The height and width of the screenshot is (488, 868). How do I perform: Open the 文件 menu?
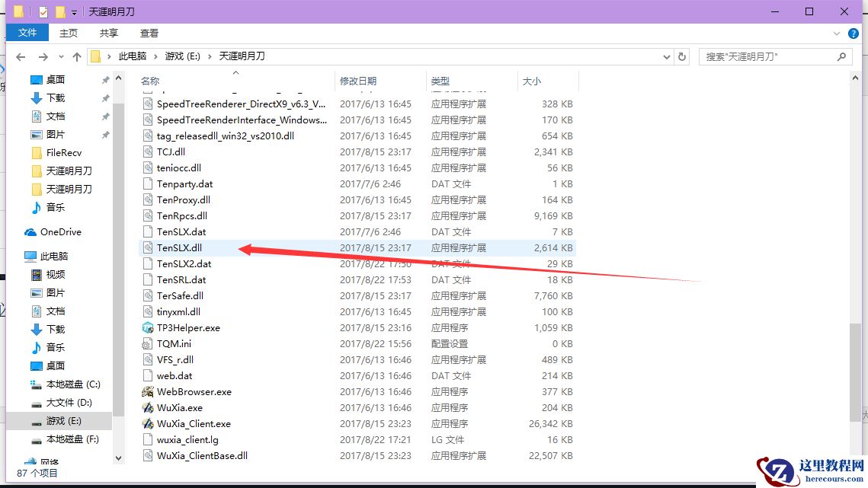point(27,33)
